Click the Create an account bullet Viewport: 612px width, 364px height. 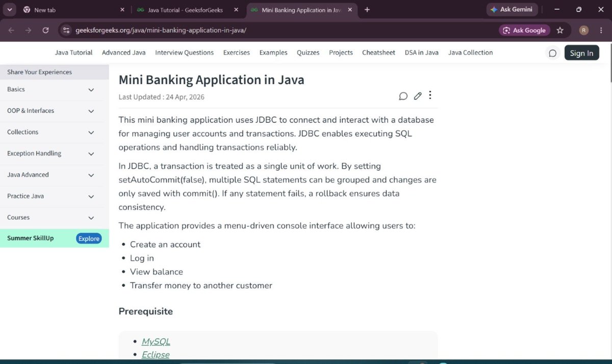(x=165, y=244)
